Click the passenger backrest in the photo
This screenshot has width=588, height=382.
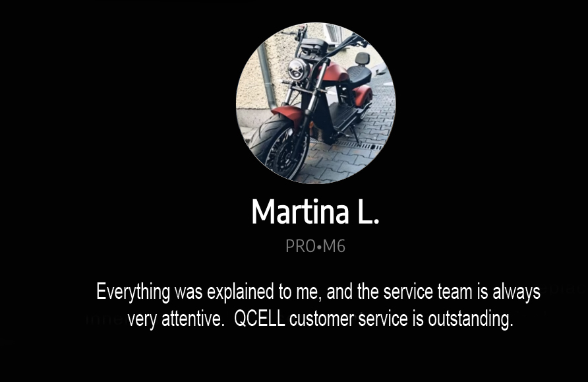pos(363,58)
